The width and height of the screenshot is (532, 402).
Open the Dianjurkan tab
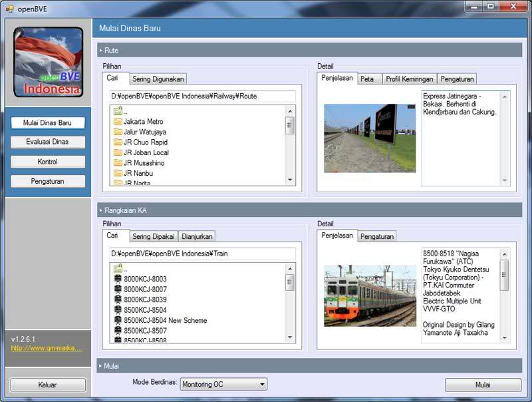[x=197, y=236]
